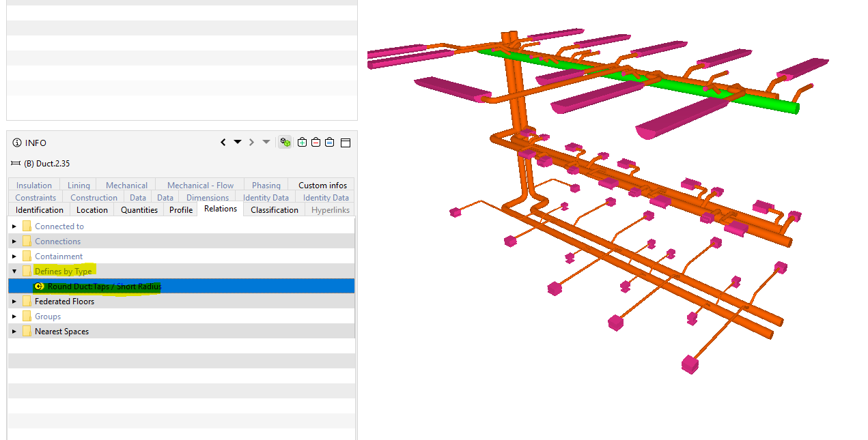The width and height of the screenshot is (868, 440).
Task: Open the Constraints tab
Action: 36,198
